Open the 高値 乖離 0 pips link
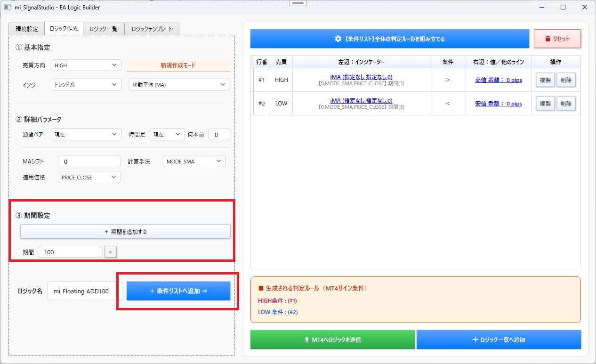Viewport: 596px width, 364px height. coord(499,80)
